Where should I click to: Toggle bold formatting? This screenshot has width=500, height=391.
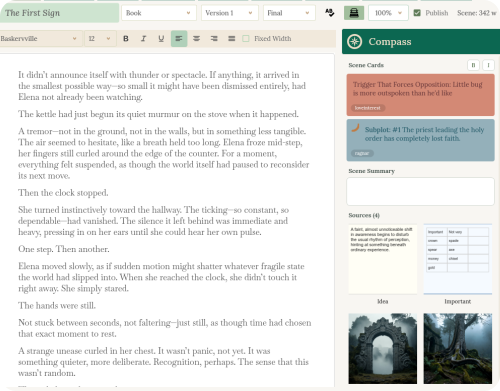[126, 39]
